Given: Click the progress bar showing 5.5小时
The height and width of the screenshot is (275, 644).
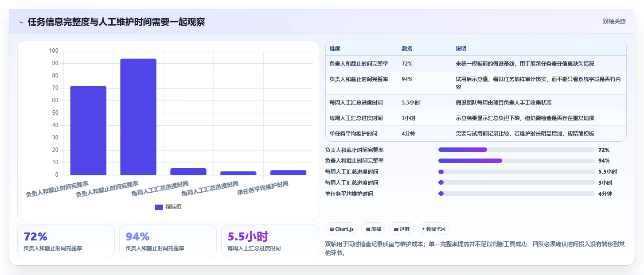Looking at the screenshot, I should pyautogui.click(x=516, y=172).
